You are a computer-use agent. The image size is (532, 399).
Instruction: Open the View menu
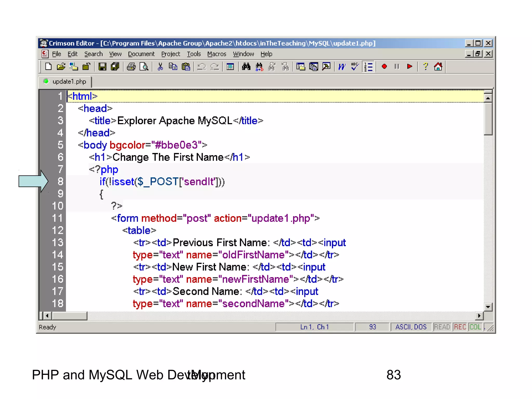pos(115,54)
